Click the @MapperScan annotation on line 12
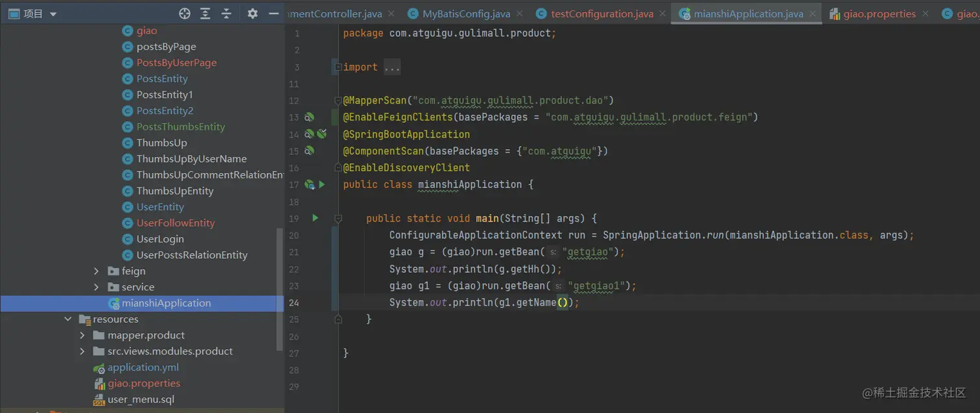The height and width of the screenshot is (413, 980). [375, 100]
